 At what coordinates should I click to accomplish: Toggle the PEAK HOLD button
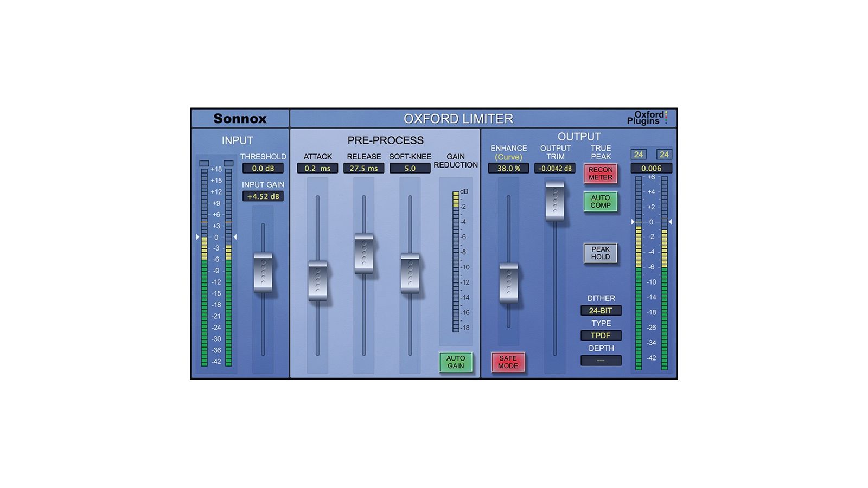(601, 253)
